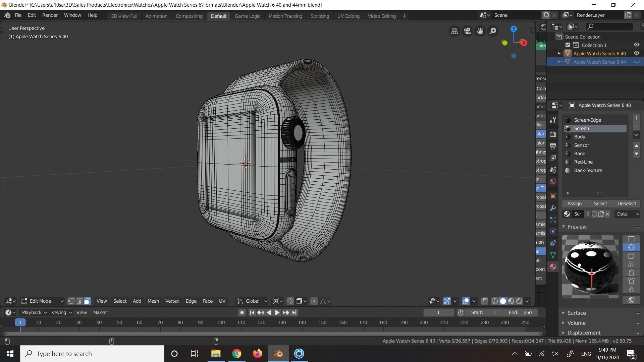The width and height of the screenshot is (644, 362).
Task: Click the new material duplicate icon
Action: [x=601, y=214]
